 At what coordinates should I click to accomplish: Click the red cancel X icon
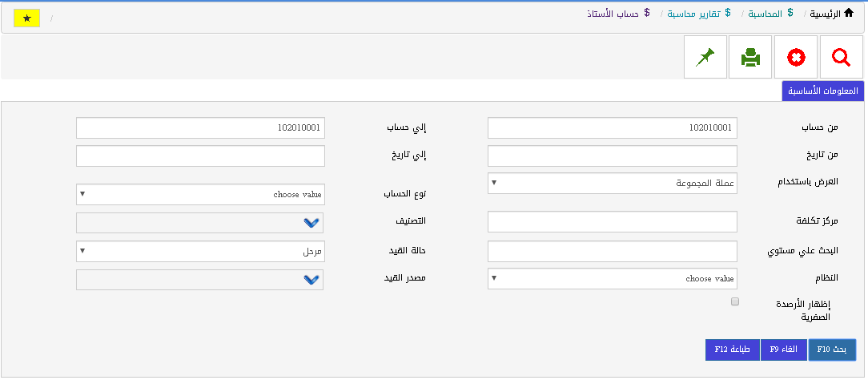pyautogui.click(x=796, y=58)
